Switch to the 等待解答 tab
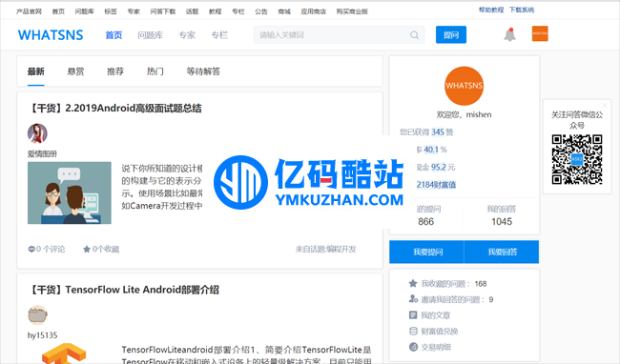Screen dimensions: 620x364 [203, 71]
